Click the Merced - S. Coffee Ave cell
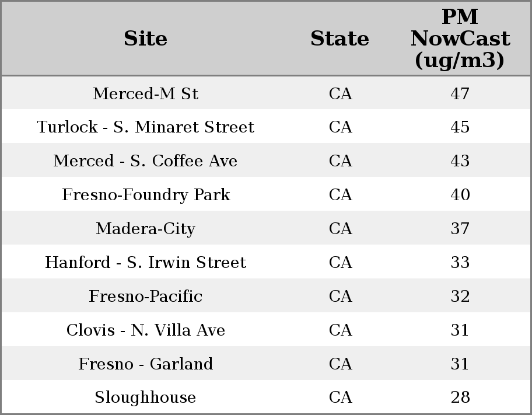 [x=146, y=161]
